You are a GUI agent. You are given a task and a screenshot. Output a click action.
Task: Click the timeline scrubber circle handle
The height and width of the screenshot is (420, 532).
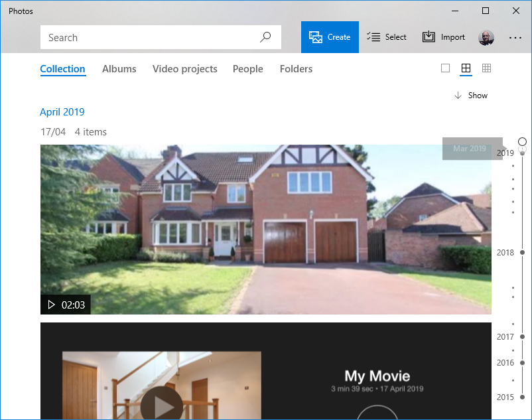click(522, 141)
